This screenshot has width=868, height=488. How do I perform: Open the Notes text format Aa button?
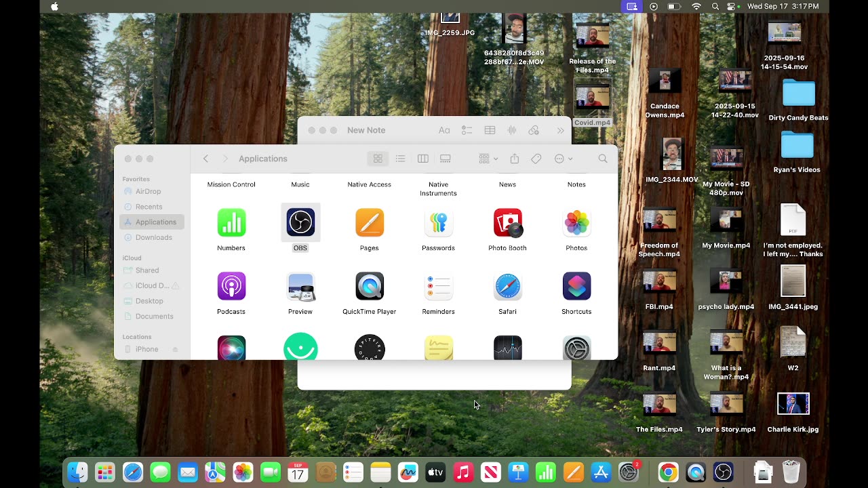[x=444, y=130]
